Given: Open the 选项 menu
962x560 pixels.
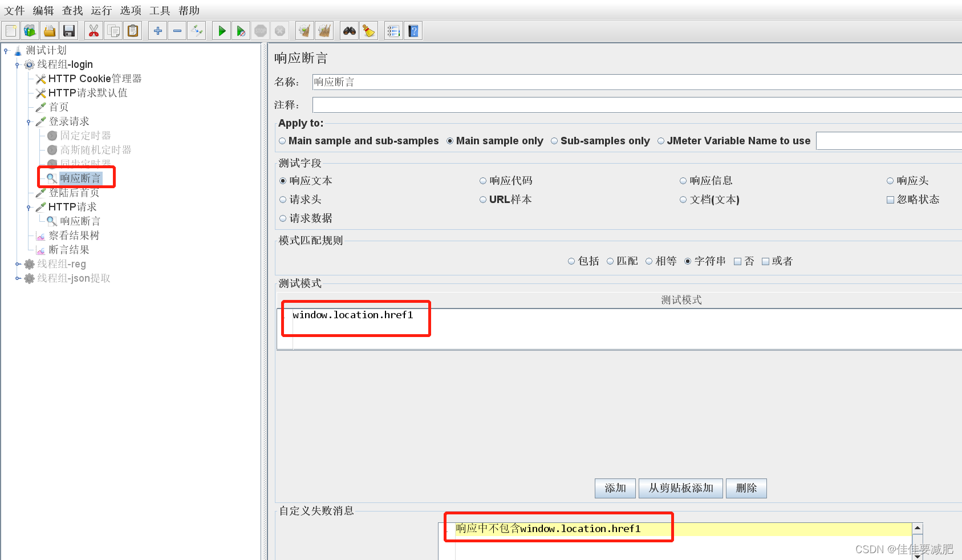Looking at the screenshot, I should 131,10.
